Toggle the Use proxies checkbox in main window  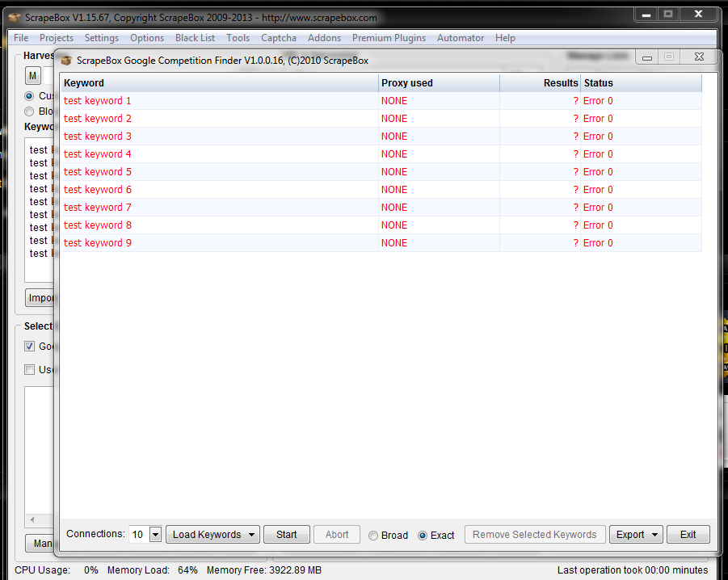tap(30, 370)
